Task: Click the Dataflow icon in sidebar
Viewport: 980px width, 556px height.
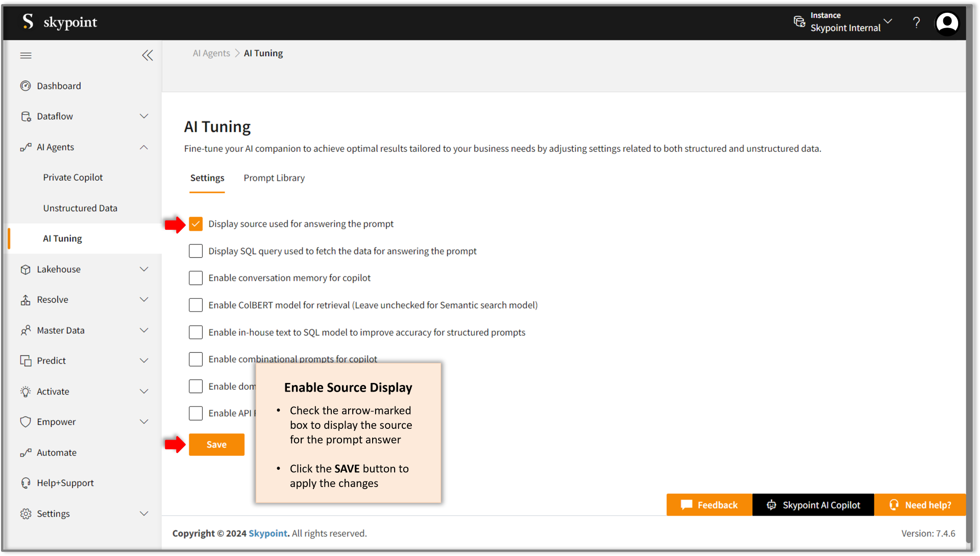Action: 26,116
